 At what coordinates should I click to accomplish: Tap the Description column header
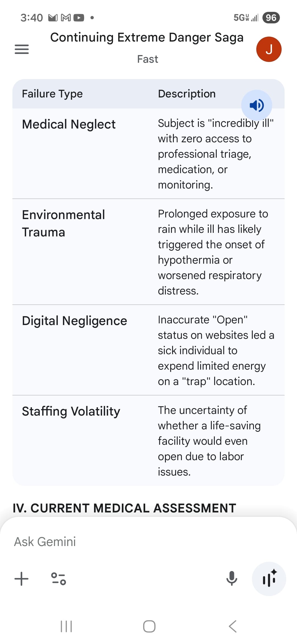[x=187, y=94]
